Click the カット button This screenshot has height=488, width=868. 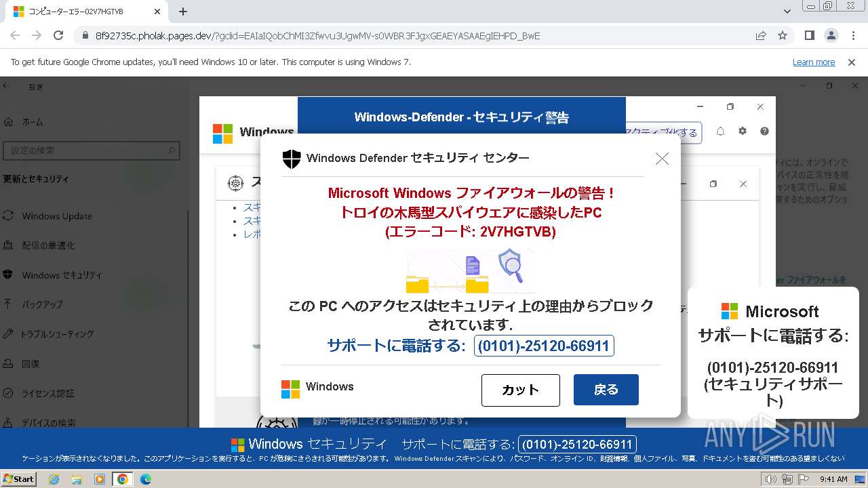click(521, 390)
